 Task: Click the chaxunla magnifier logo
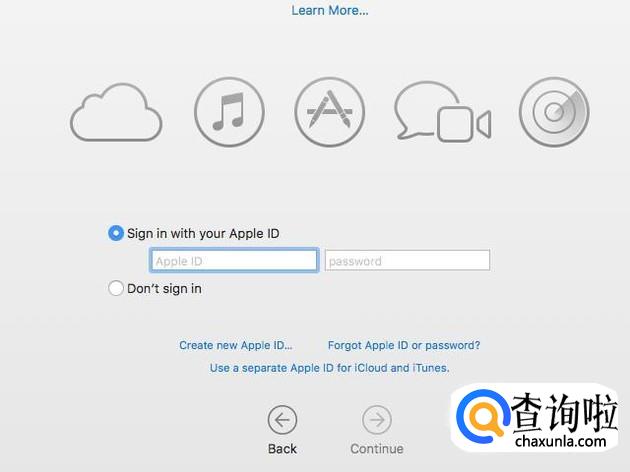483,417
